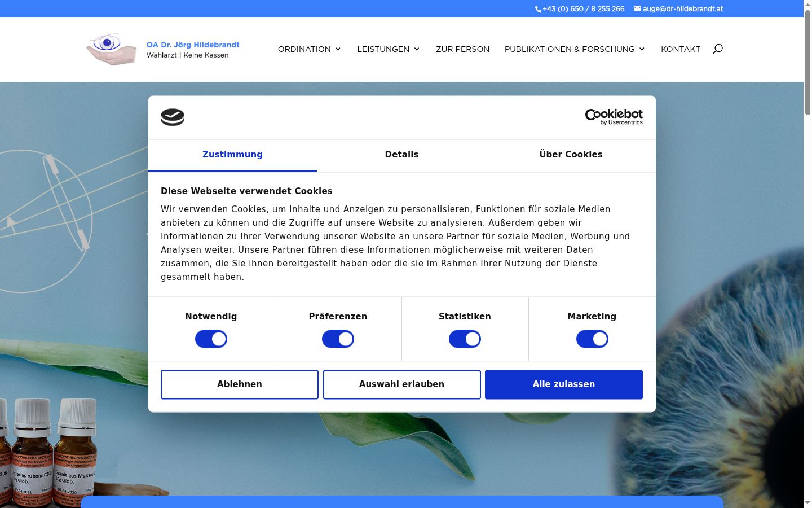
Task: Disable the Marketing cookie switch
Action: click(x=592, y=339)
